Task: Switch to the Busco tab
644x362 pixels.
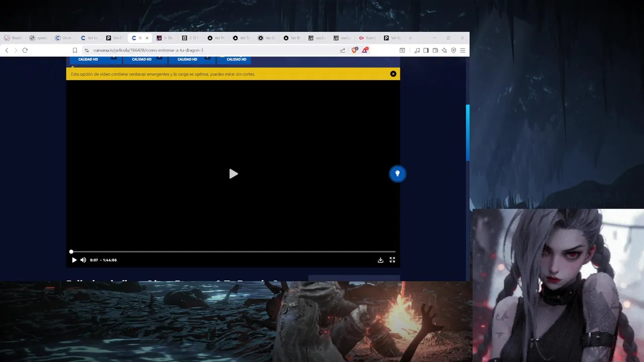Action: (368, 38)
